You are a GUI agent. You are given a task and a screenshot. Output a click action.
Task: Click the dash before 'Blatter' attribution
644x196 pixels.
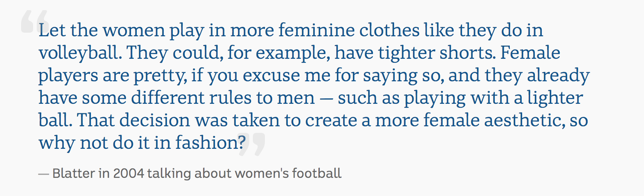tap(44, 174)
